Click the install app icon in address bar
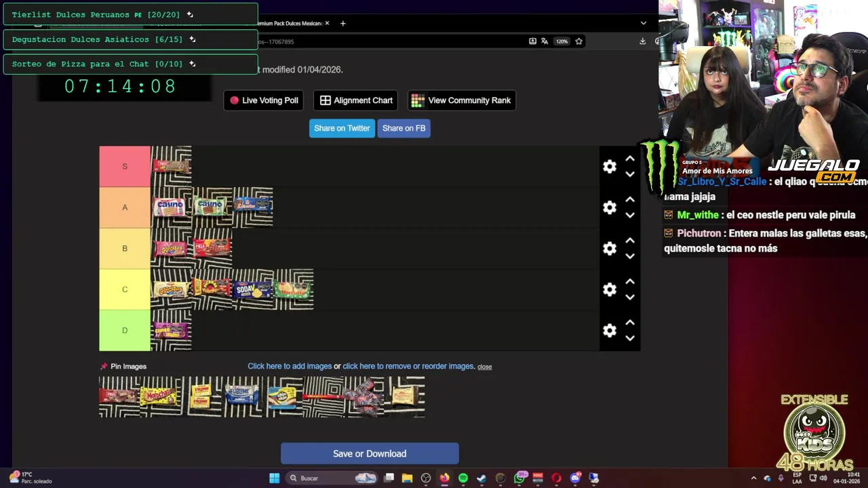 [x=532, y=41]
